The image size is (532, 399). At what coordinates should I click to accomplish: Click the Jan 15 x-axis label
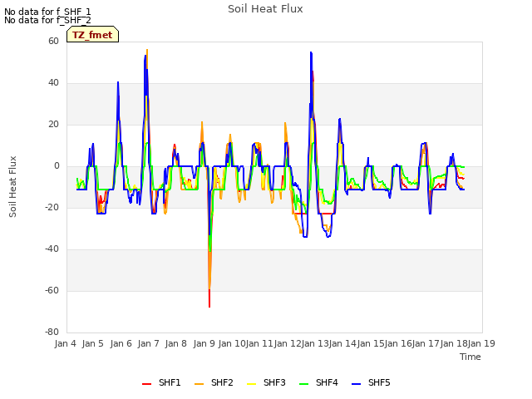371,343
